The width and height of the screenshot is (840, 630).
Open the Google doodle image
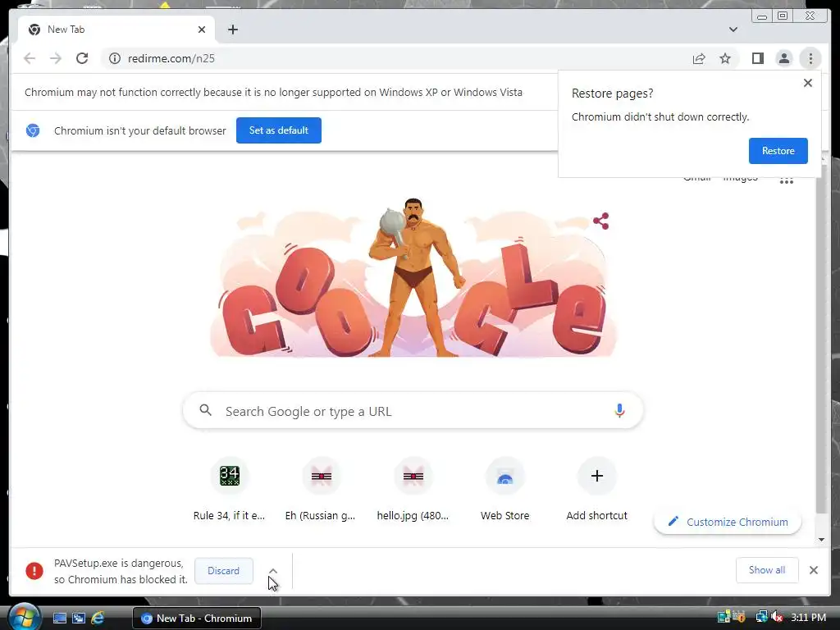pos(413,277)
